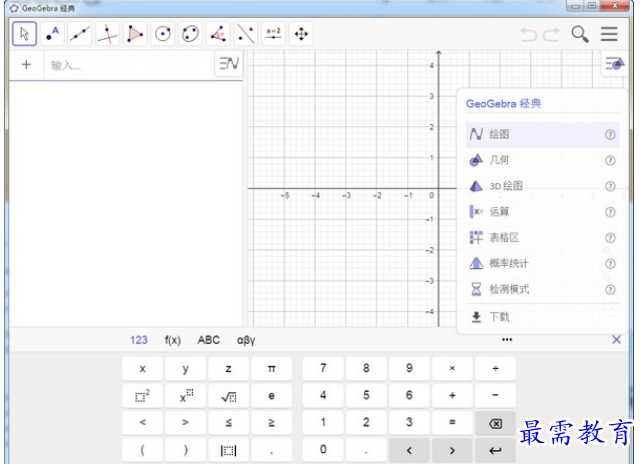Viewport: 641px width, 464px height.
Task: Open keyboard more options dots
Action: pyautogui.click(x=507, y=339)
